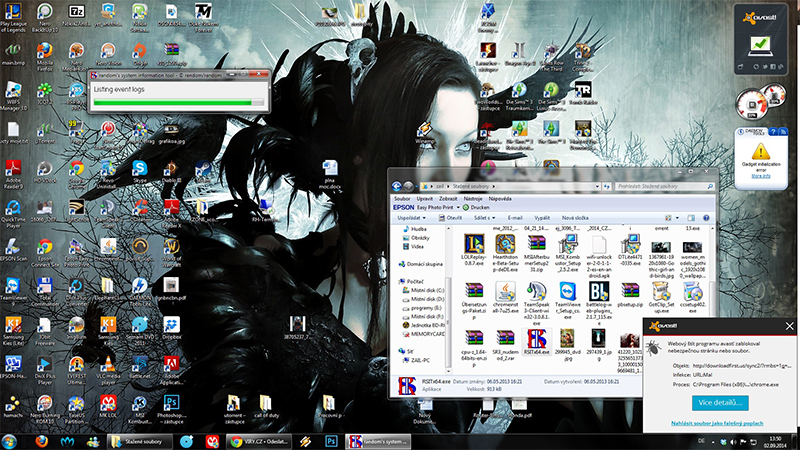Click the Photoshop icon in the taskbar
The image size is (800, 450).
point(333,440)
